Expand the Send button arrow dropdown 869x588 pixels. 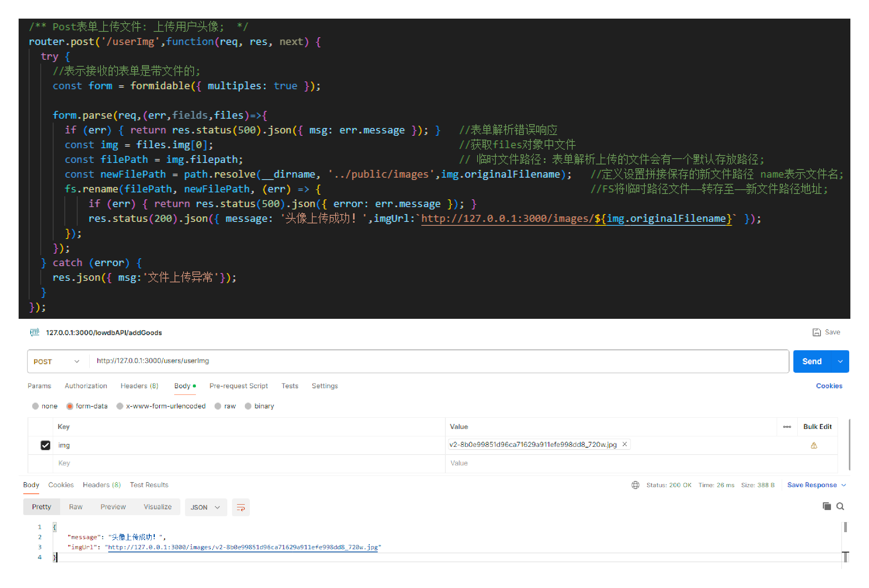point(840,361)
